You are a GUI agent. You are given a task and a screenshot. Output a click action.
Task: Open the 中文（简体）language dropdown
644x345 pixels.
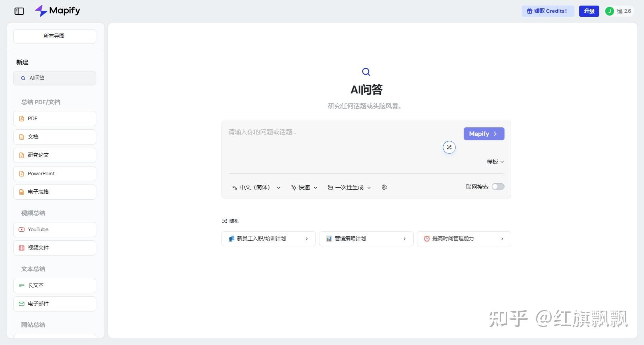[256, 187]
